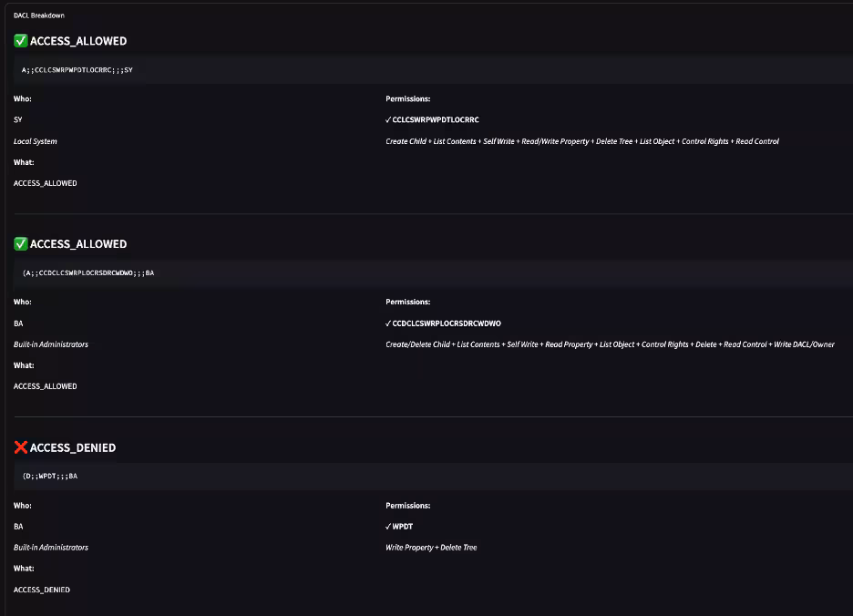Click the Write Property + Delete Tree description
853x616 pixels.
[431, 548]
